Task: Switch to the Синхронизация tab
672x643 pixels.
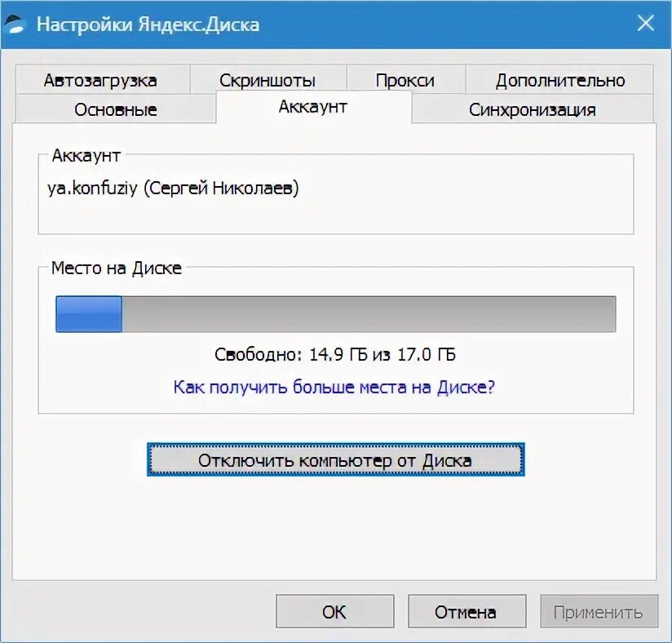Action: coord(533,109)
